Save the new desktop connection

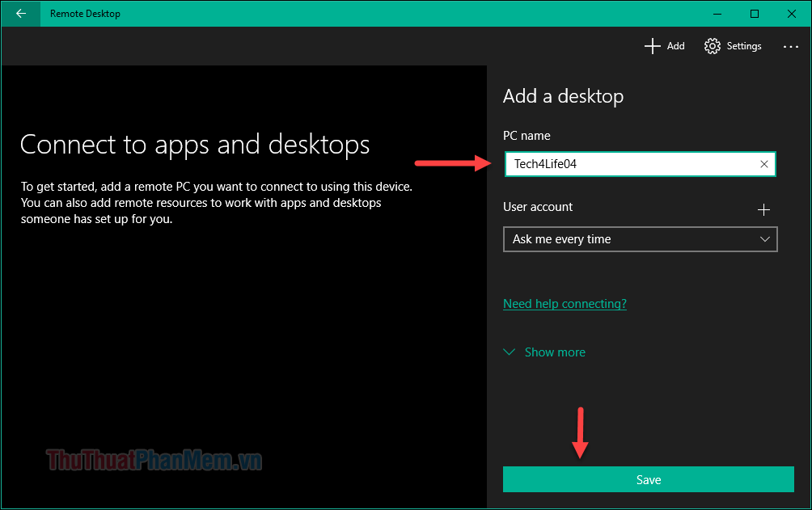click(x=648, y=479)
